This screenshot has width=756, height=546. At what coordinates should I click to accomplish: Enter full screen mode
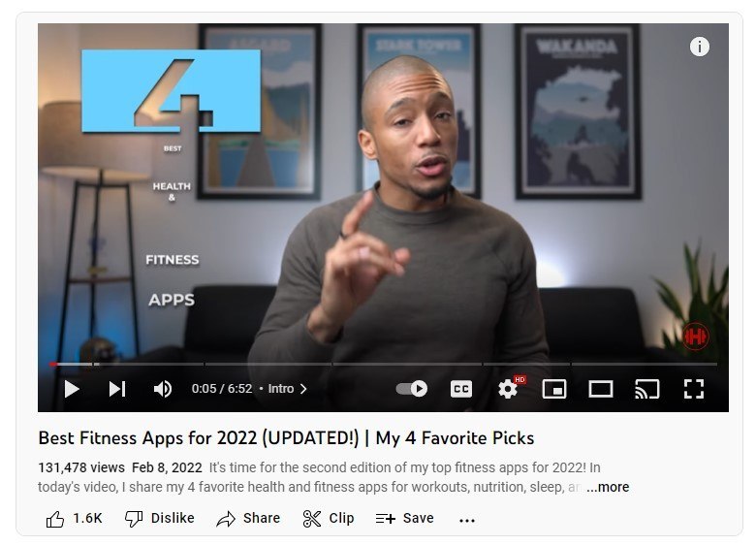pos(694,389)
